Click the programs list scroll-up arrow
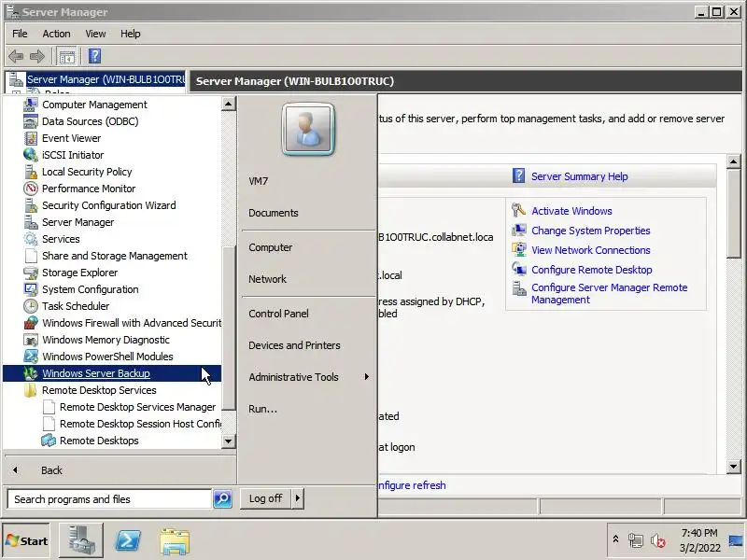 tap(228, 104)
